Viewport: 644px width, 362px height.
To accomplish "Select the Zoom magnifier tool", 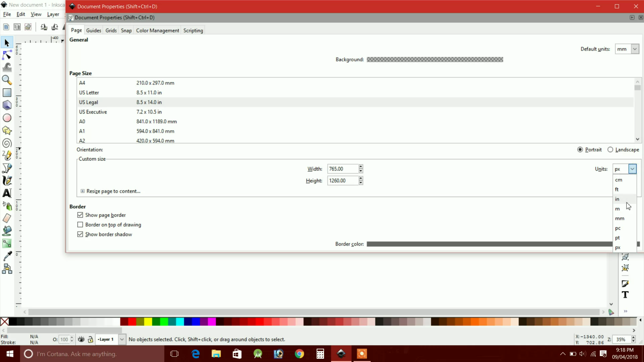I will (x=7, y=80).
